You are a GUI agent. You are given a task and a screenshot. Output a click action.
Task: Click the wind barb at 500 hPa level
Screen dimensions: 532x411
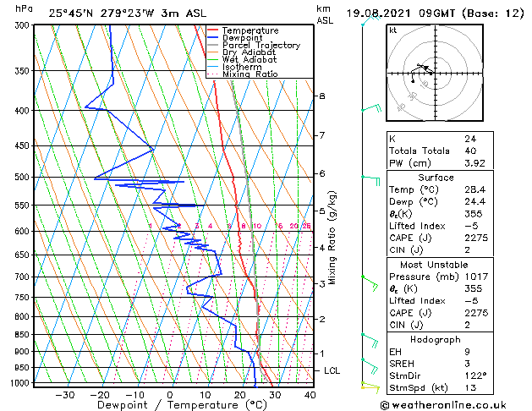(x=370, y=180)
